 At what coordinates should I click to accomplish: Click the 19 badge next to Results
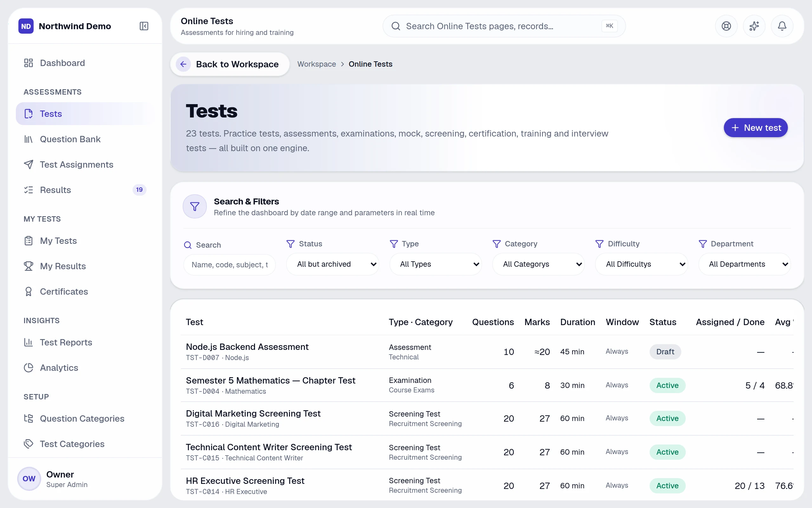139,190
